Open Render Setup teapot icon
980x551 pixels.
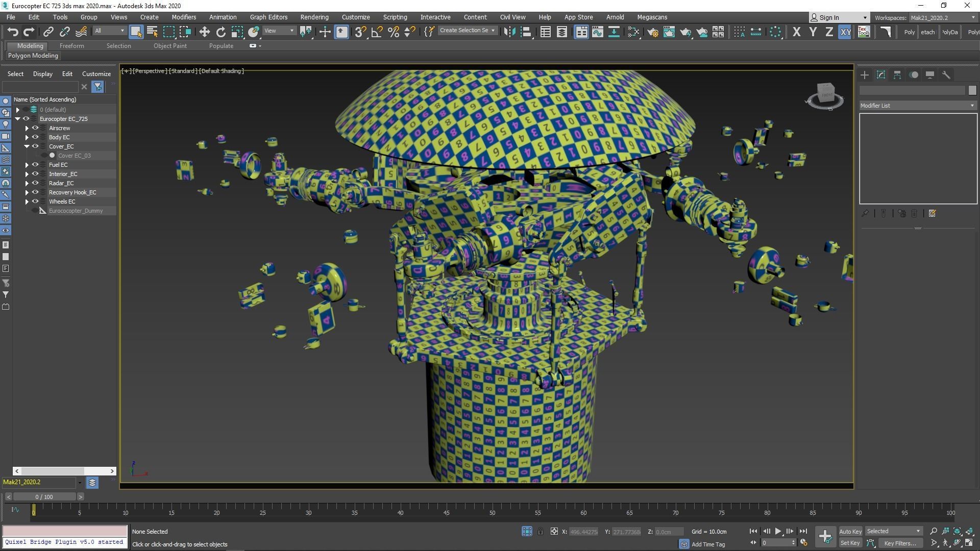point(652,32)
